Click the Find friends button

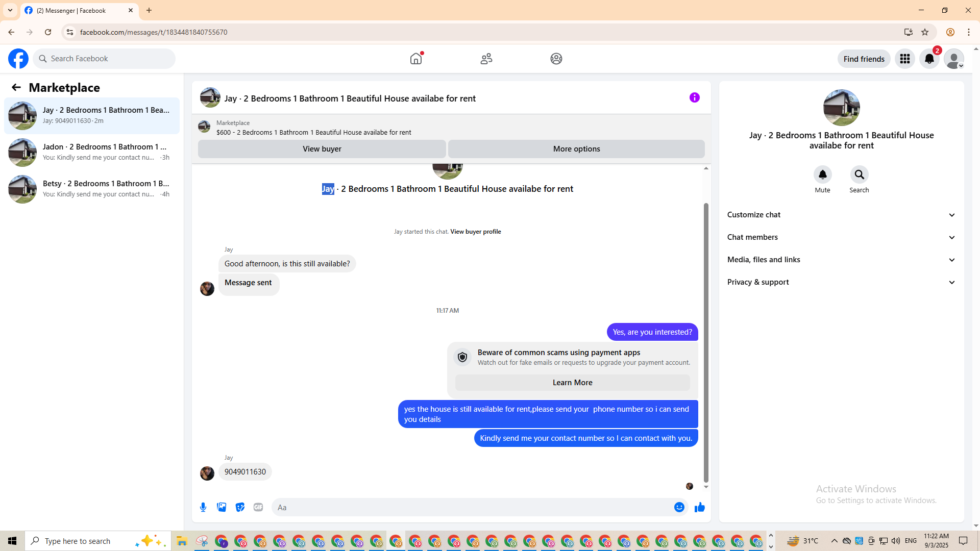(x=864, y=59)
